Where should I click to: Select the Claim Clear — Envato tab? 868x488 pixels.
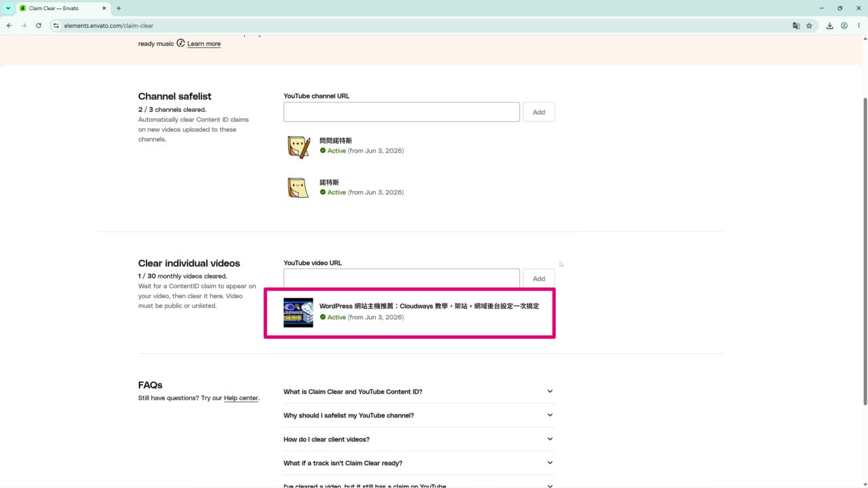(62, 8)
